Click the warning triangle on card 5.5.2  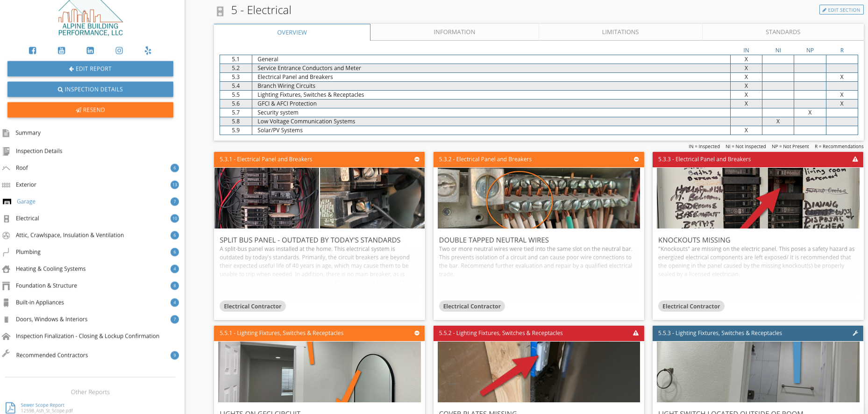click(636, 333)
